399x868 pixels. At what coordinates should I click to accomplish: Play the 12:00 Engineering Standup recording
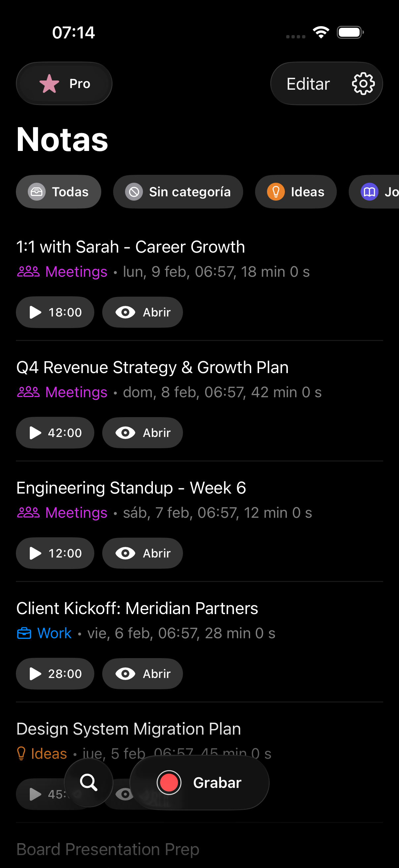point(55,553)
